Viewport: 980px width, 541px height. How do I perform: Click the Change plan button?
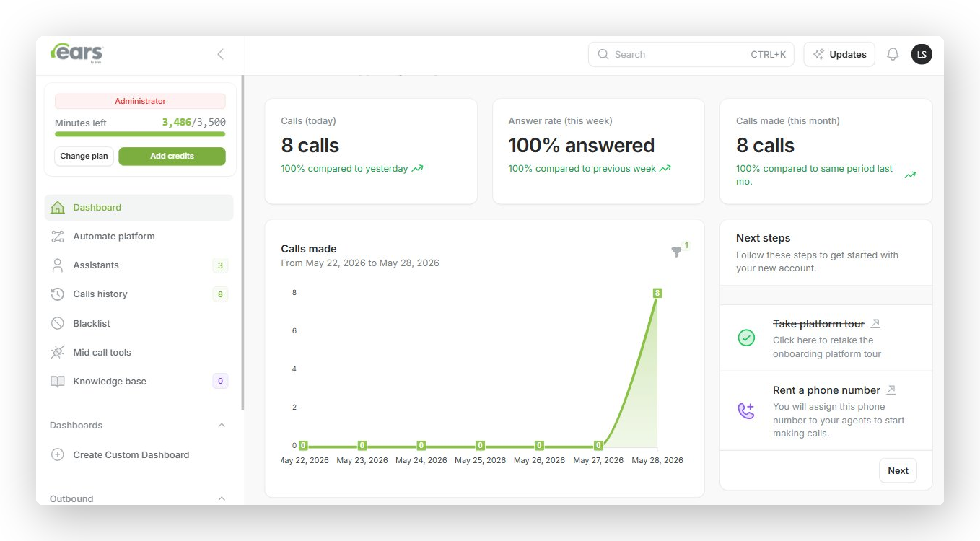[84, 157]
